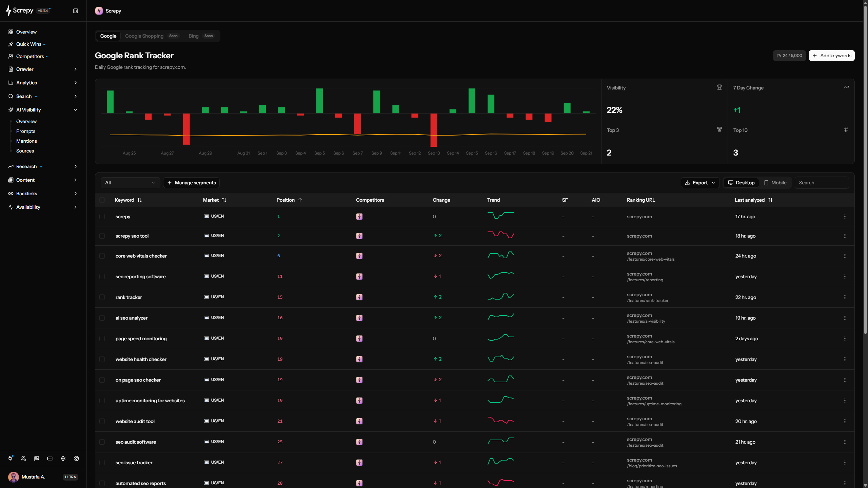Click the Top 10 hash icon

846,130
